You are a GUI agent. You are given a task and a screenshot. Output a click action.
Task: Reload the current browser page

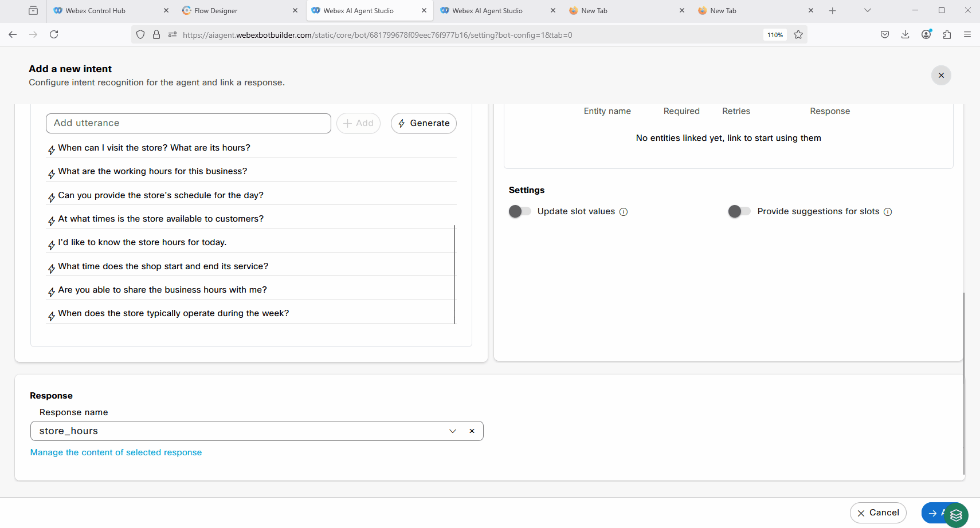[54, 35]
